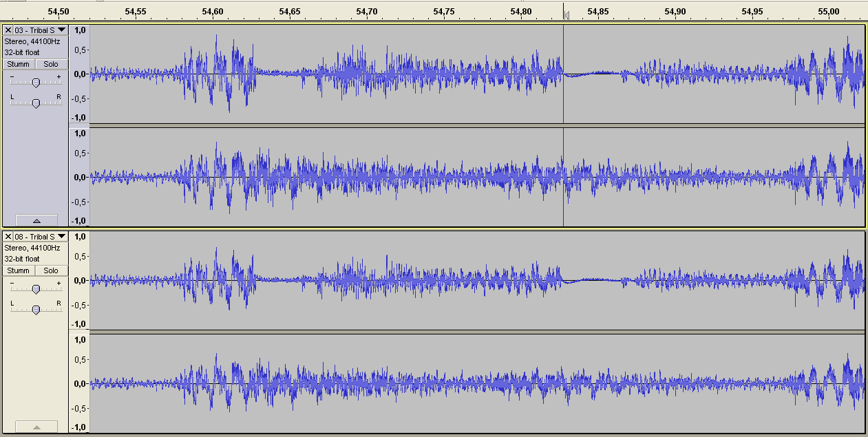
Task: Click the vertical amplitude scale of track 03's left channel
Action: 79,74
